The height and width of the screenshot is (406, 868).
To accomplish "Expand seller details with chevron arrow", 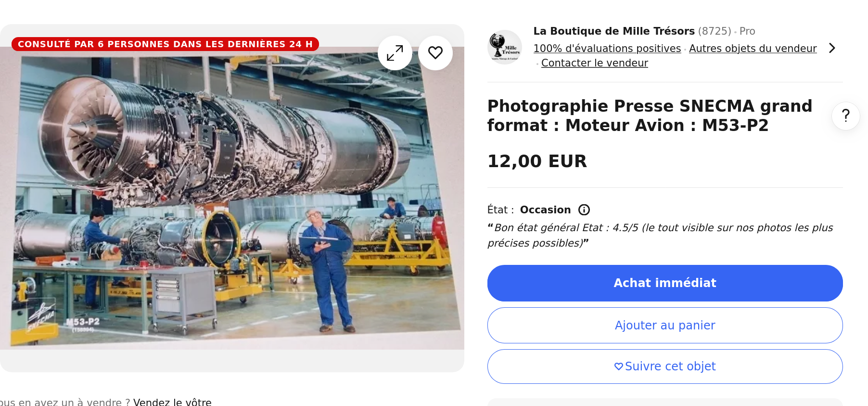I will [832, 48].
